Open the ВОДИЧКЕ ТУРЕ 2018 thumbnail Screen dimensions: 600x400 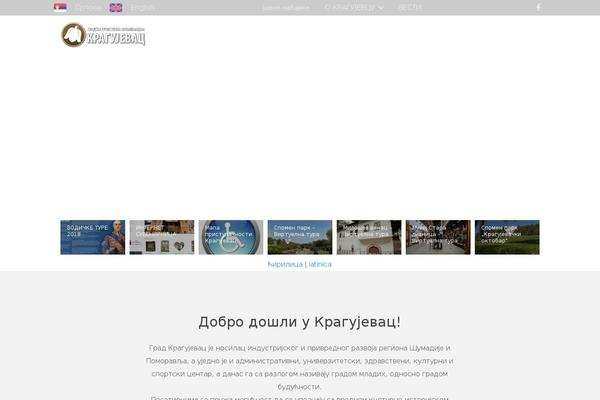(x=93, y=237)
